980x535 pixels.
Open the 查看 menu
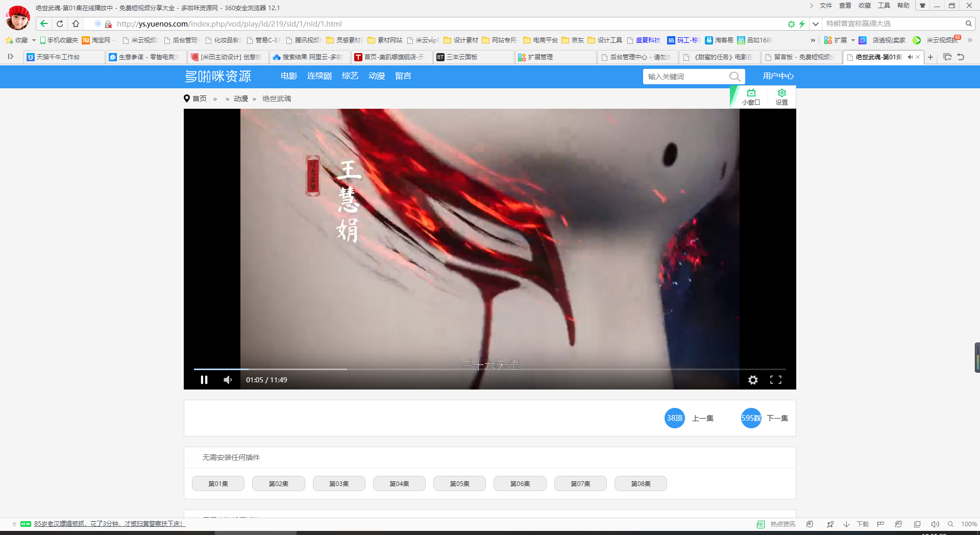(845, 6)
